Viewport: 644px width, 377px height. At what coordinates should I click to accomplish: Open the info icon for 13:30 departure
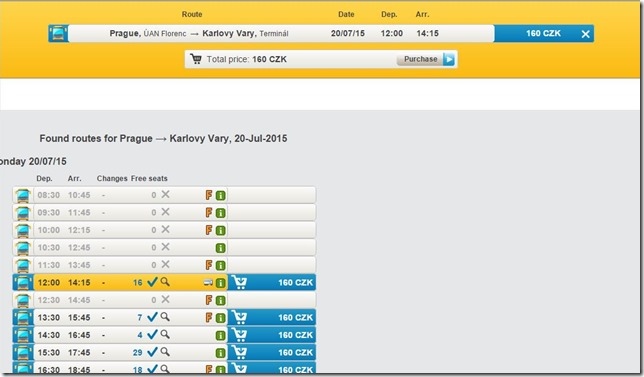click(221, 318)
